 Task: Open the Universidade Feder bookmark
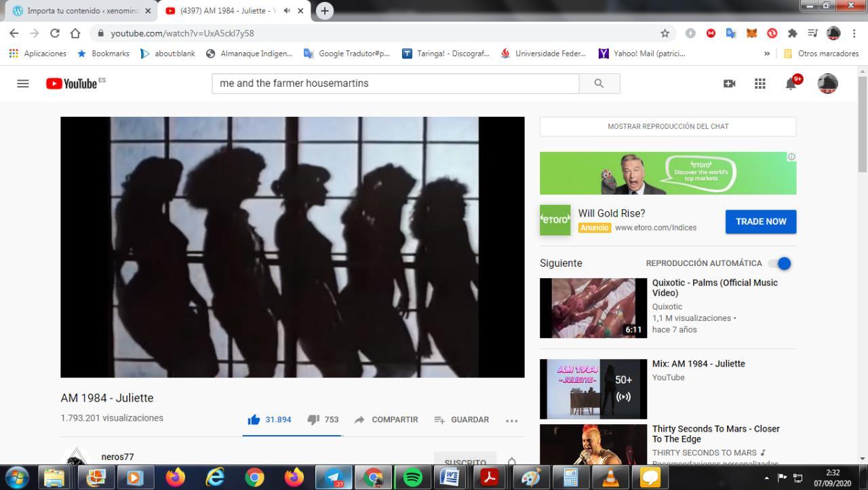[544, 54]
